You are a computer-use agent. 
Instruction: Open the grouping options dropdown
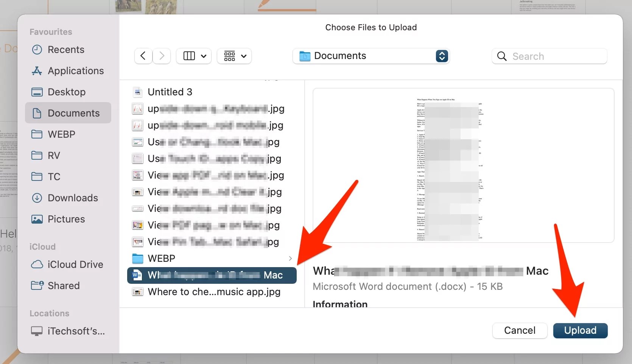tap(234, 56)
